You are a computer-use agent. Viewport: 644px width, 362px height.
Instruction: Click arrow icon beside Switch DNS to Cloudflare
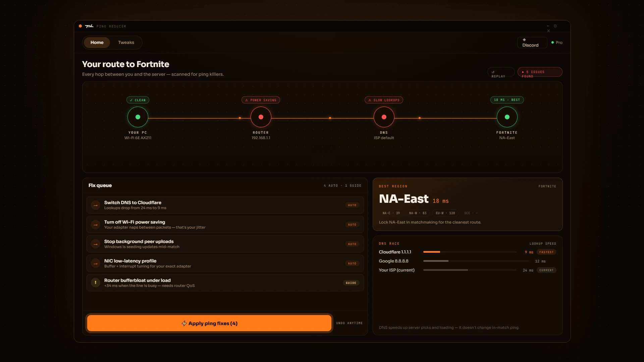96,205
